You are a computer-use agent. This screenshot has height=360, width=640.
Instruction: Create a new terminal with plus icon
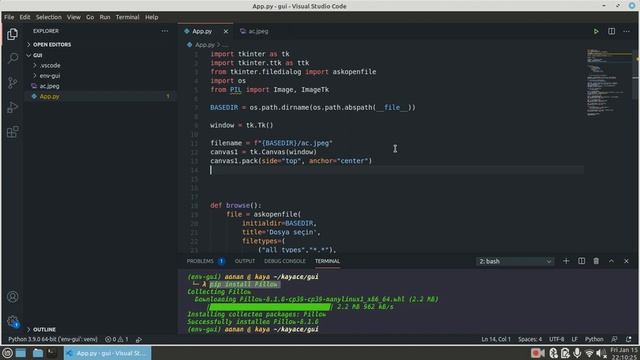(566, 261)
